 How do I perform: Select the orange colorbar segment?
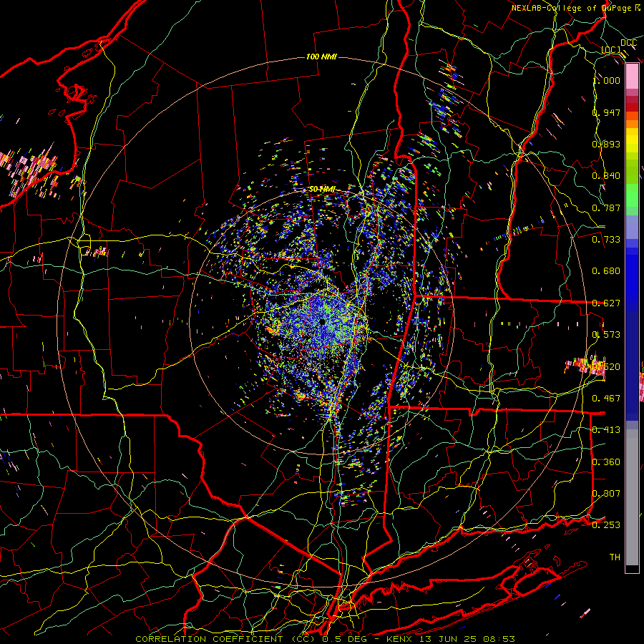pyautogui.click(x=632, y=124)
